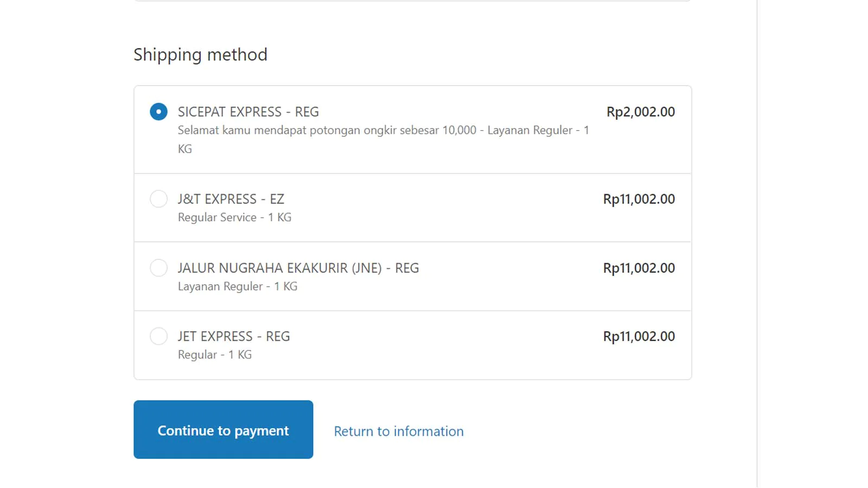Click the Regular Service - 1 KG description
The width and height of the screenshot is (868, 488).
234,217
